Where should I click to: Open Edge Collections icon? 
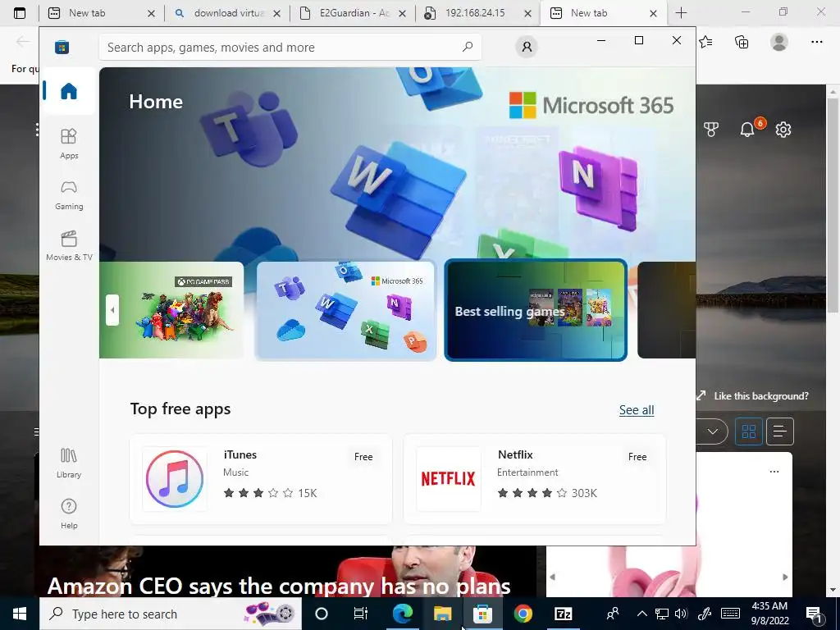(742, 42)
